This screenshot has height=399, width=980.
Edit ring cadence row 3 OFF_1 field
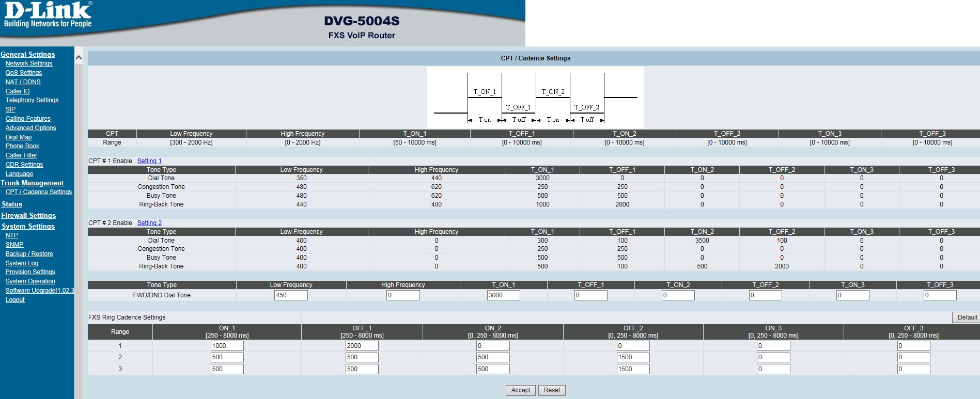pyautogui.click(x=362, y=369)
